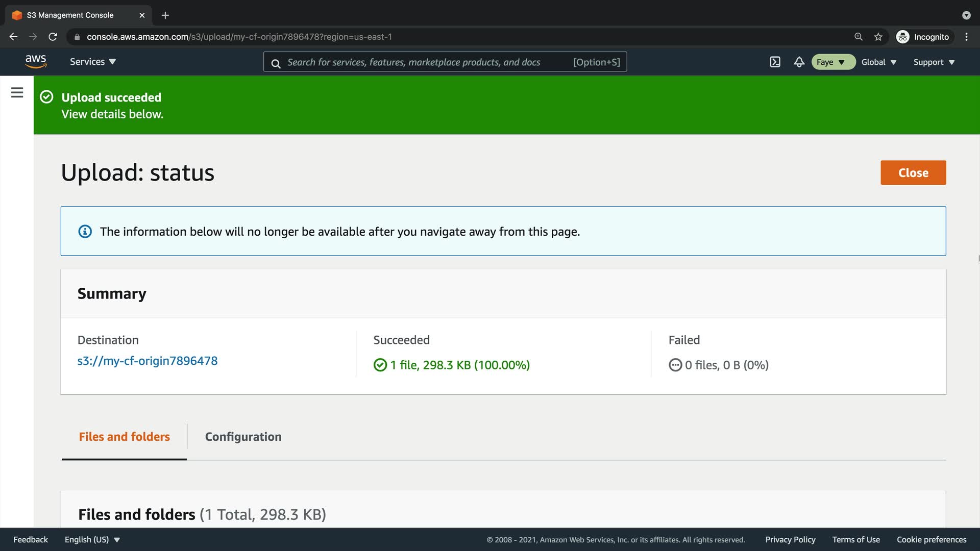Open the notifications bell
980x551 pixels.
pyautogui.click(x=799, y=62)
